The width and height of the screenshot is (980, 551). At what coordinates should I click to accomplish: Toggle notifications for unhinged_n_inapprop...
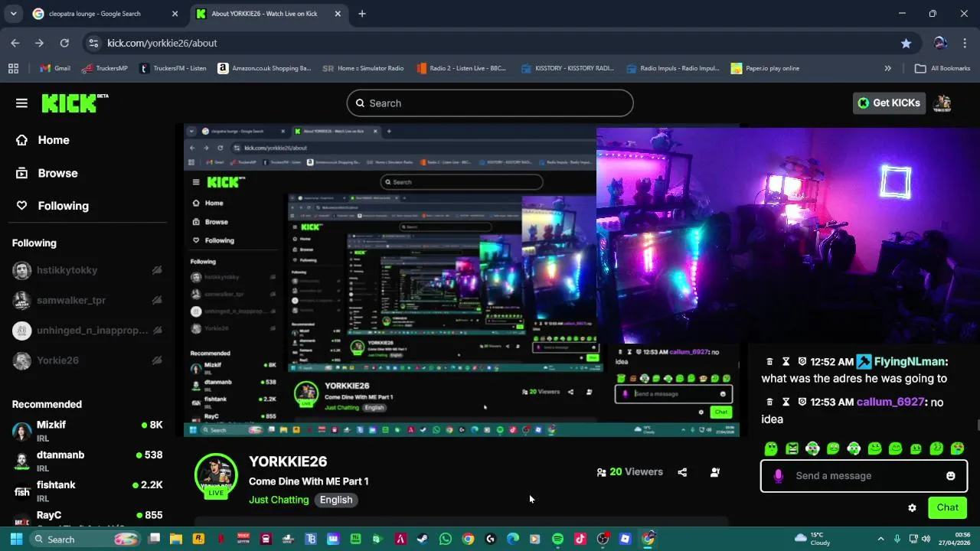157,331
